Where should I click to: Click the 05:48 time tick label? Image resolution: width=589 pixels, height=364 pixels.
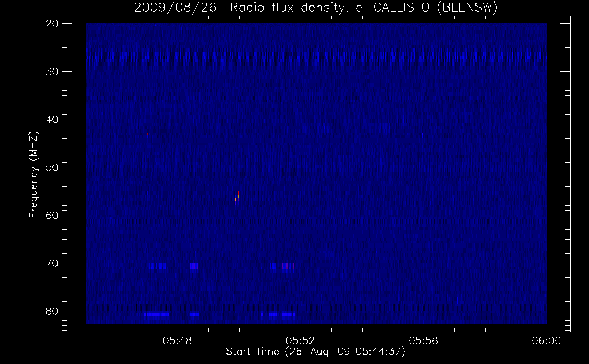click(x=178, y=341)
